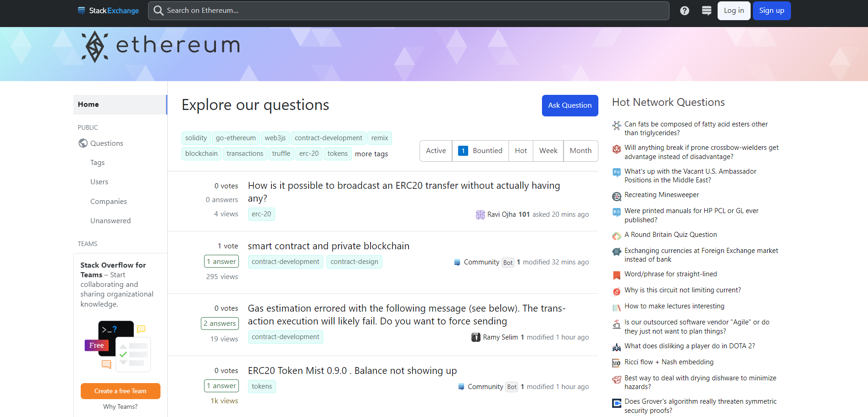
Task: Switch to the Month tab
Action: (580, 151)
